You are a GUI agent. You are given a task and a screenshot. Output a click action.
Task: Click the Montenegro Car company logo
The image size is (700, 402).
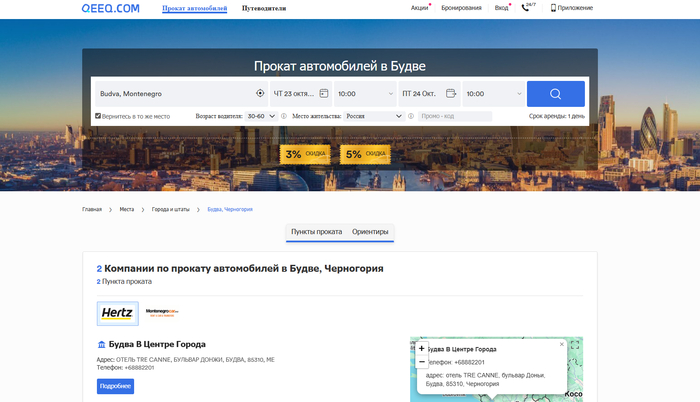162,312
